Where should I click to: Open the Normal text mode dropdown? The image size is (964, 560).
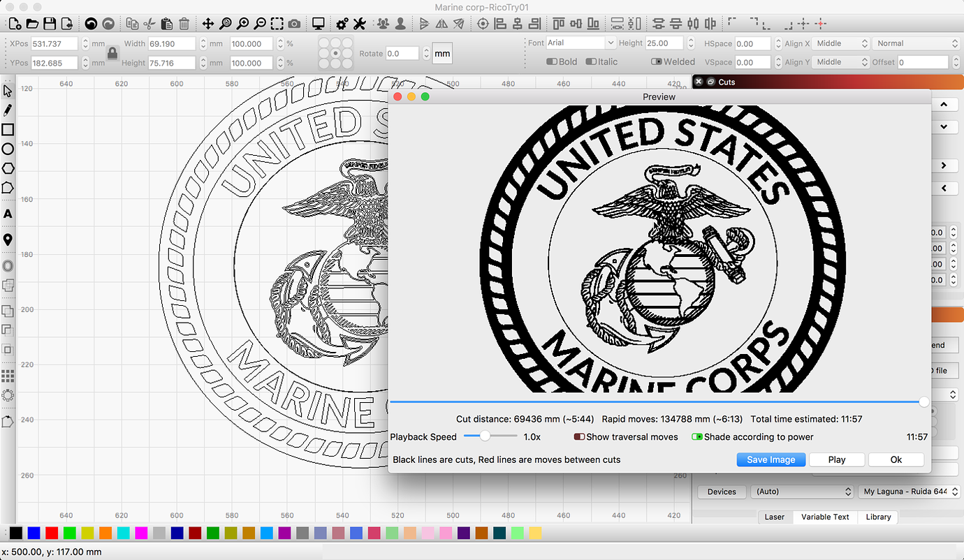916,43
